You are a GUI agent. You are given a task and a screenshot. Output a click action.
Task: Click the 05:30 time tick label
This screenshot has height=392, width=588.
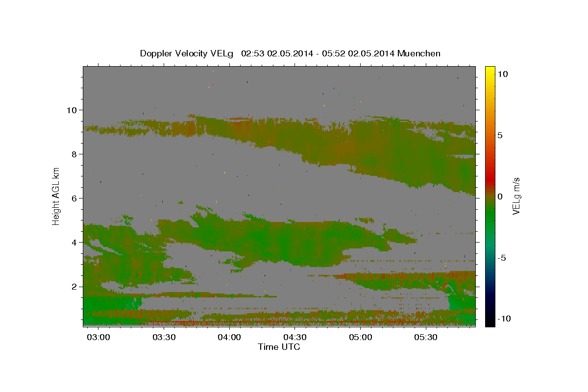426,338
